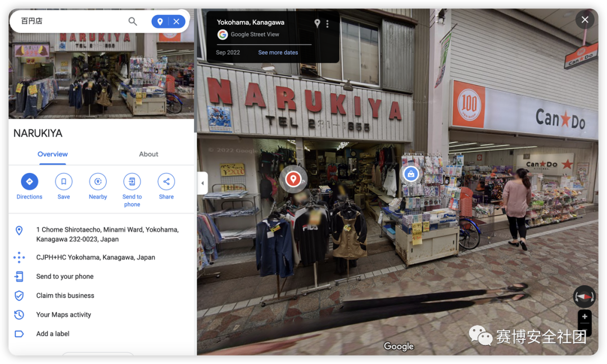Get Directions to NARUKIYA

[x=29, y=181]
